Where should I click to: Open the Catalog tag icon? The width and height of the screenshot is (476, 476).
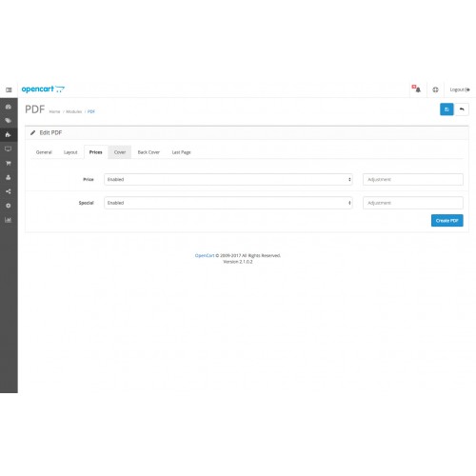9,121
